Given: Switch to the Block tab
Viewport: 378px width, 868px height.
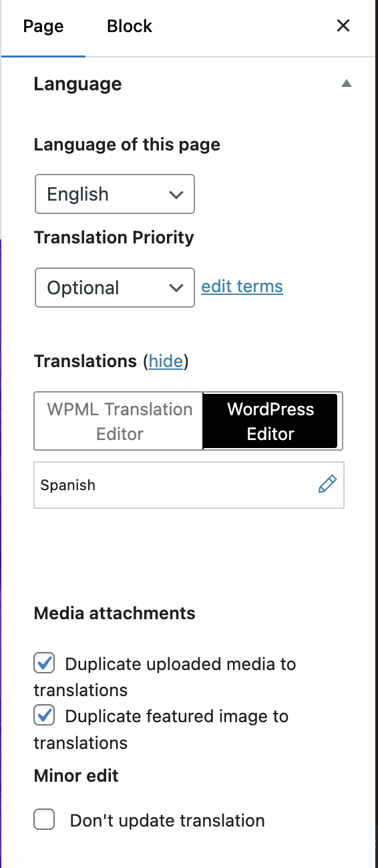Looking at the screenshot, I should point(130,27).
